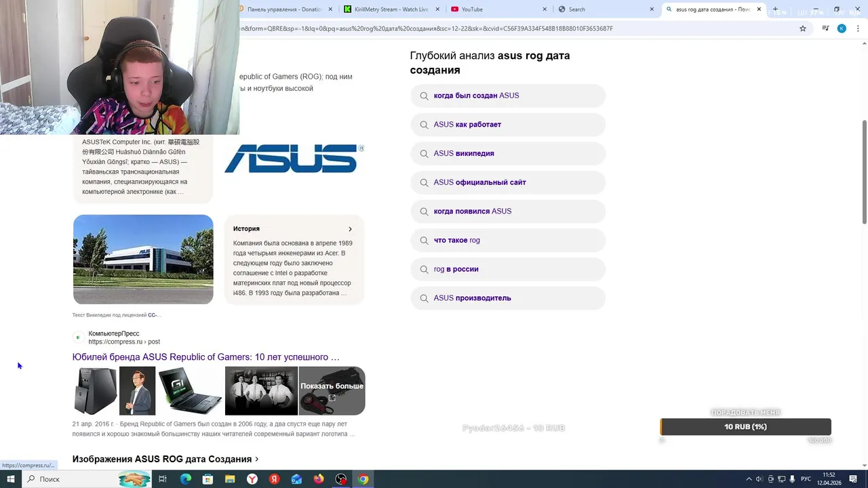Open black-and-white group photo thumbnail
The width and height of the screenshot is (868, 488).
point(261,391)
